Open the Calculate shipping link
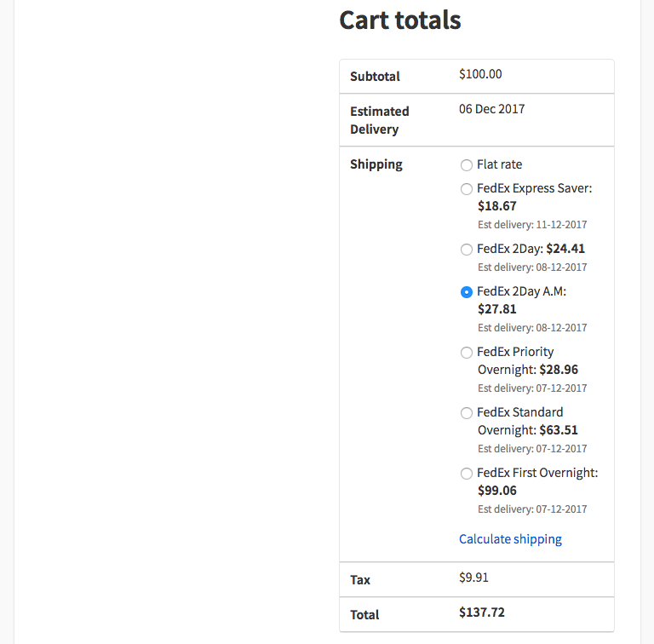Screen dimensions: 654x644 pos(510,539)
